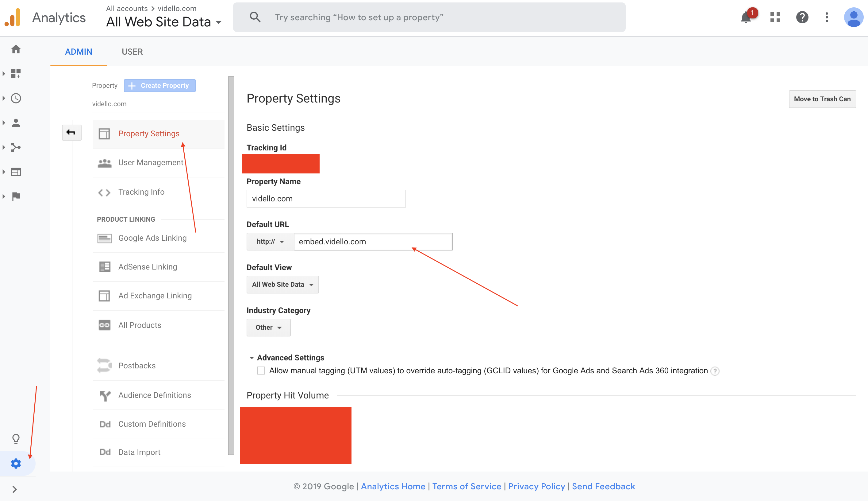Click the help question mark icon
Image resolution: width=868 pixels, height=501 pixels.
click(802, 17)
